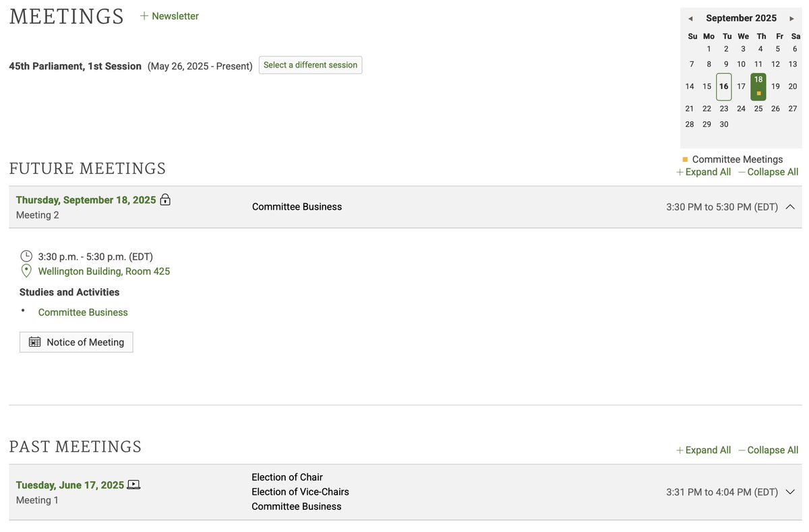This screenshot has width=809, height=532.
Task: Open Wellington Building, Room 425 link
Action: tap(104, 271)
